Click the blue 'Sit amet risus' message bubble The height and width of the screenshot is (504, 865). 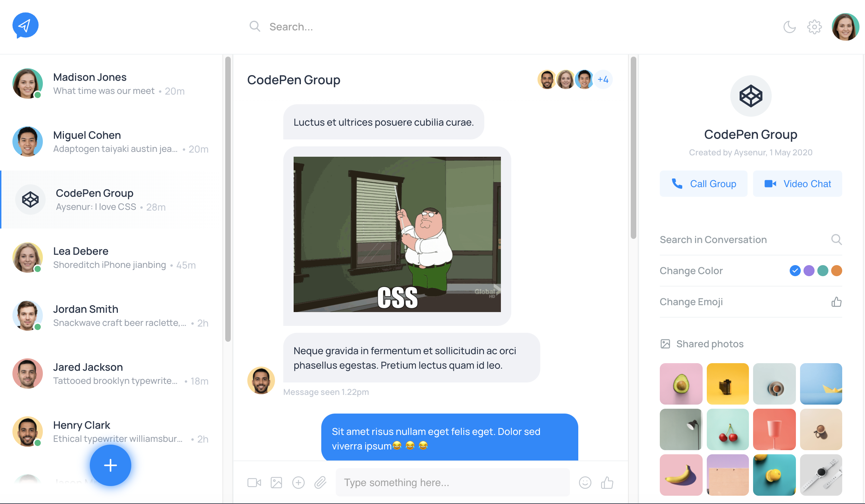click(449, 437)
